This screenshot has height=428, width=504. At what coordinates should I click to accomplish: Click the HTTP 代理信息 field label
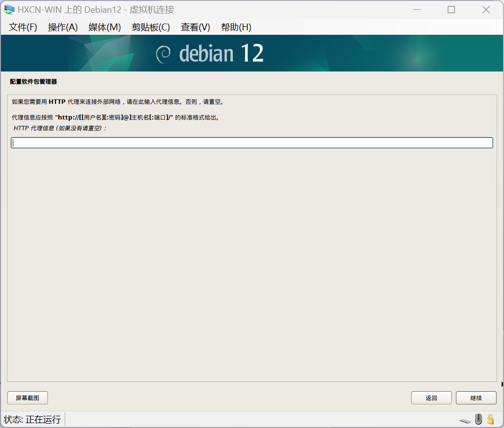click(x=60, y=128)
